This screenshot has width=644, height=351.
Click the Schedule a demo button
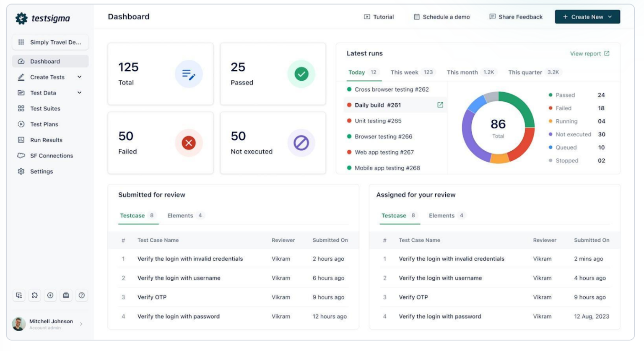click(441, 17)
